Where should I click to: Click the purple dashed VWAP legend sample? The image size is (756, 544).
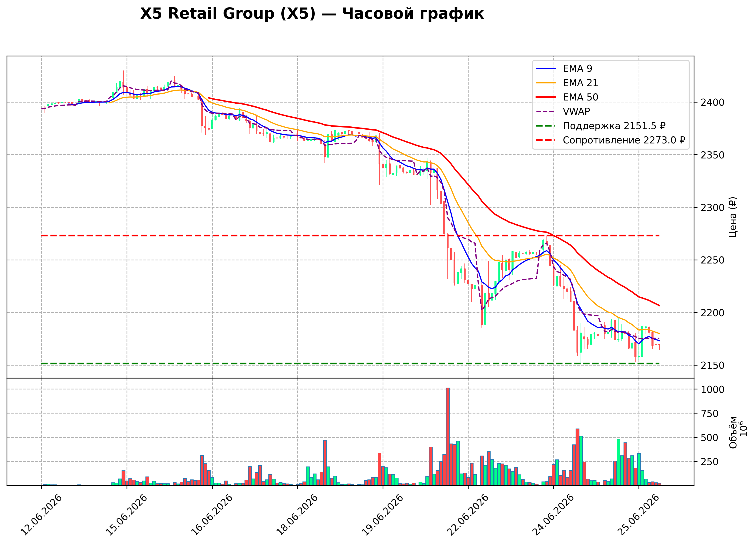click(546, 111)
